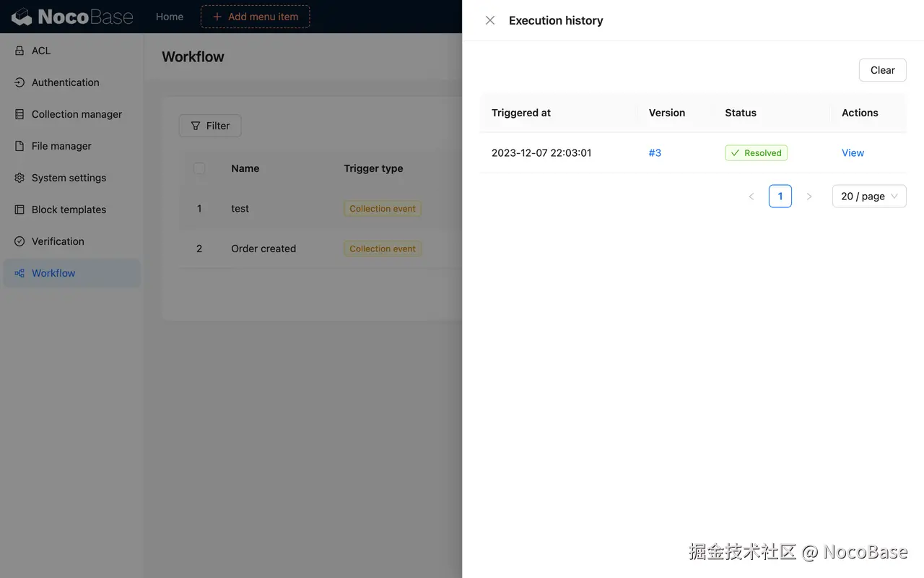Click the plus icon on Add menu item

coord(217,17)
